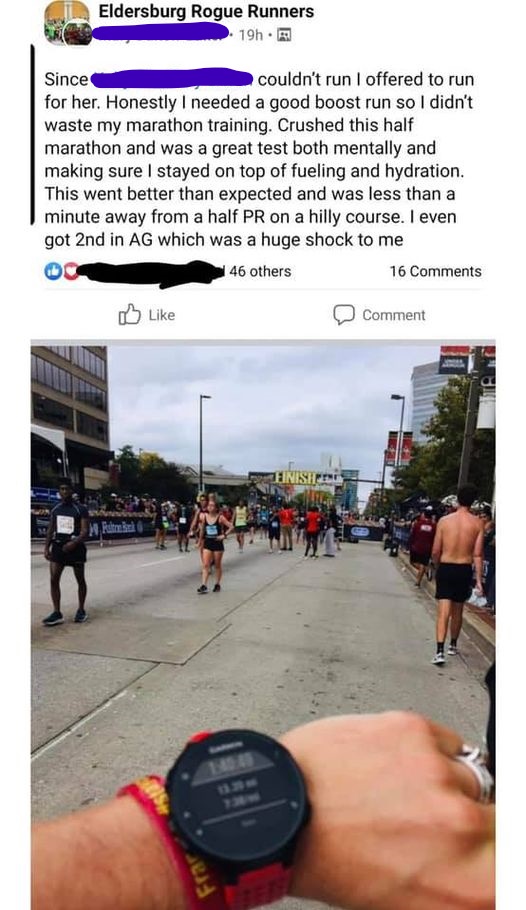View the red heart reaction icon

[x=70, y=271]
